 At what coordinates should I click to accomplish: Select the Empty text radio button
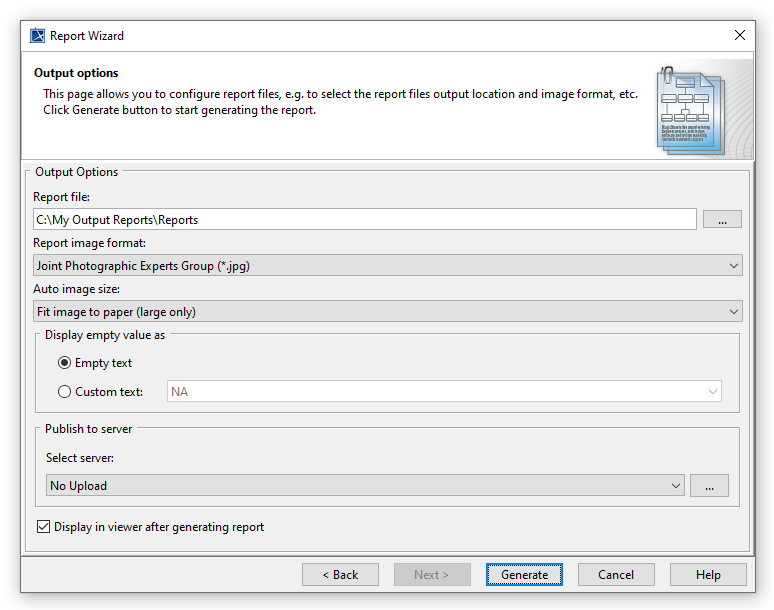click(x=65, y=363)
